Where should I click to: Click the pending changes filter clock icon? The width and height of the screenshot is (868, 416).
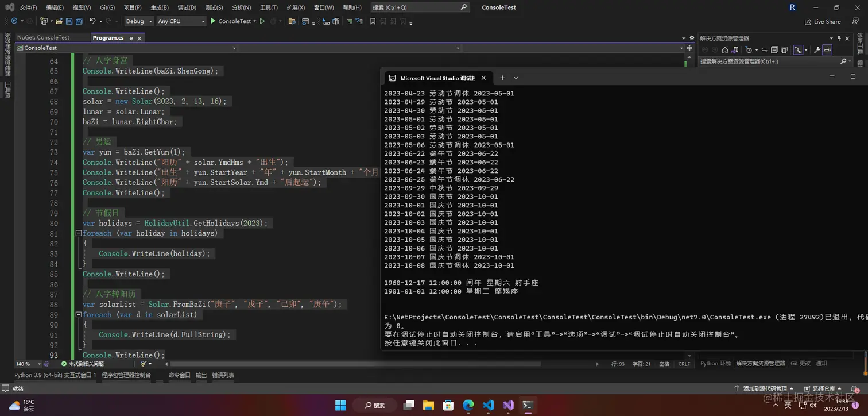(749, 50)
